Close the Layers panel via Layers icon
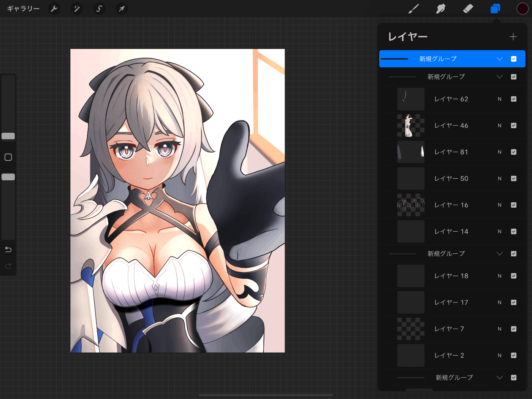Screen dimensions: 532x399 coord(495,8)
